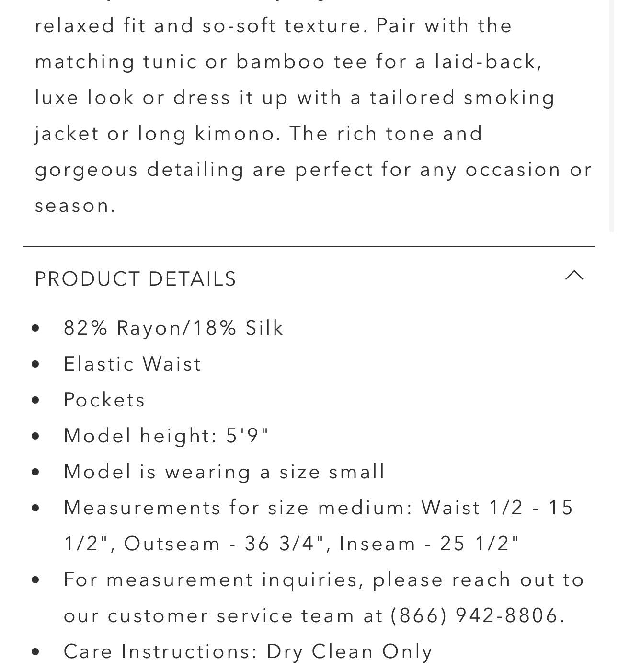Click the Care Instructions Dry Clean Only line
Image resolution: width=618 pixels, height=672 pixels.
click(x=248, y=651)
